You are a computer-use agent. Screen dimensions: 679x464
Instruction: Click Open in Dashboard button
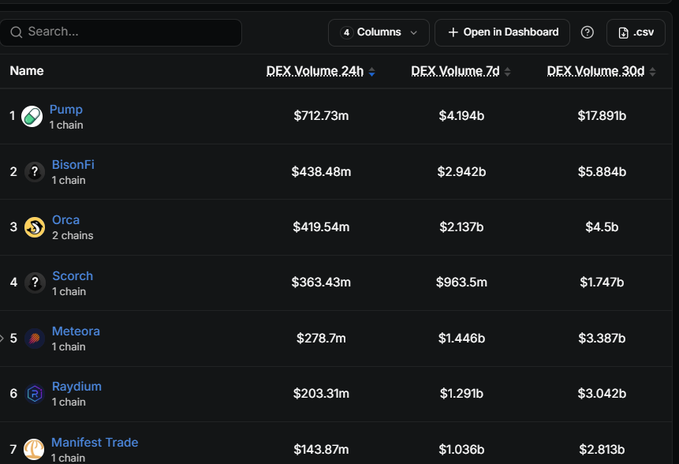click(x=502, y=32)
